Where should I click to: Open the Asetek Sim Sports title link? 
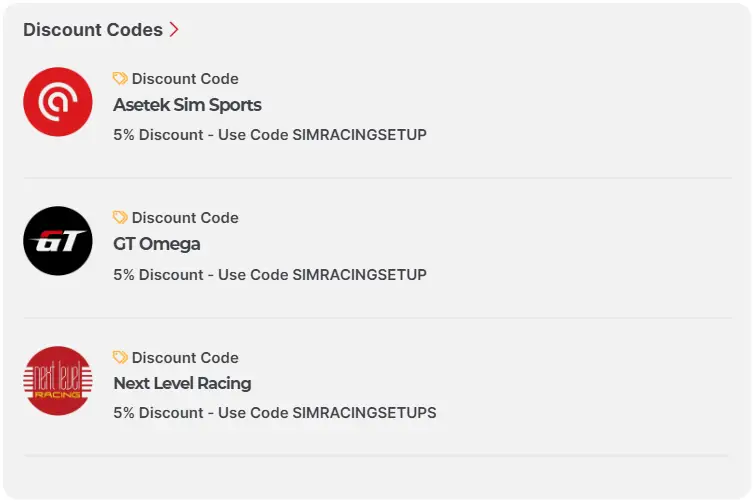(x=187, y=105)
